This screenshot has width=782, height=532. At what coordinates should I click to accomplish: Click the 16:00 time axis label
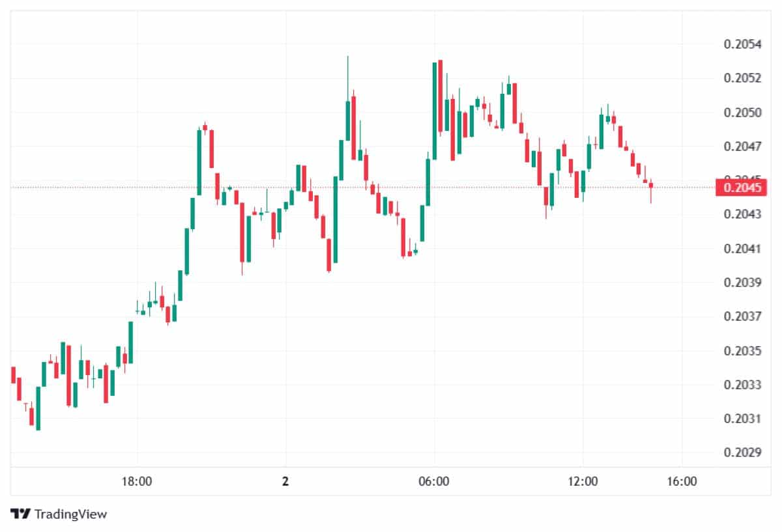pyautogui.click(x=682, y=482)
